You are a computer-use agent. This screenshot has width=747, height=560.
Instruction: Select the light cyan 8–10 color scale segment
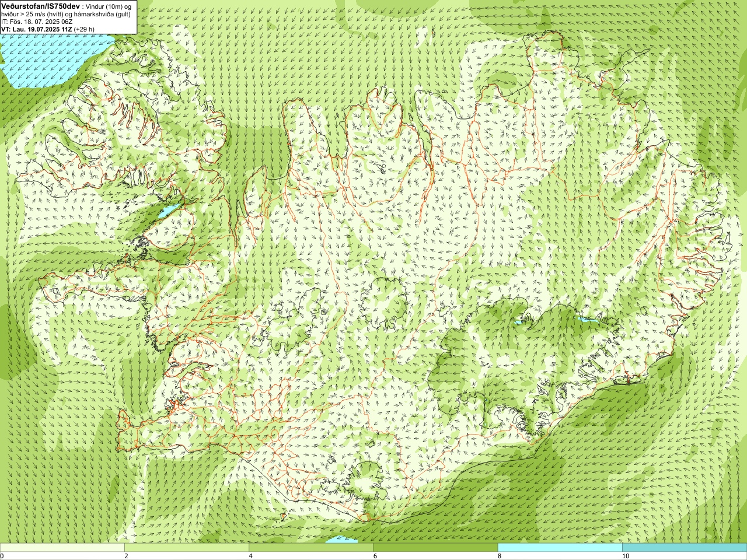[x=560, y=548]
